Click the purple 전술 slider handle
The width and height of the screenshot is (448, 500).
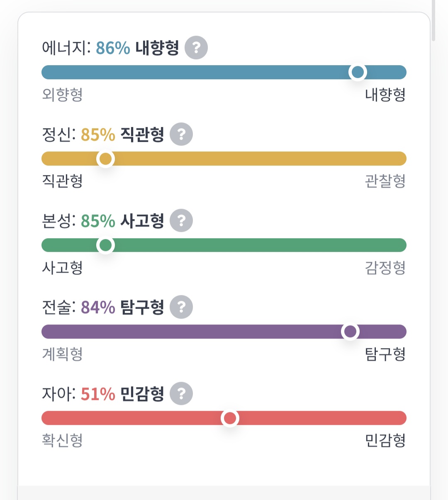(x=350, y=332)
